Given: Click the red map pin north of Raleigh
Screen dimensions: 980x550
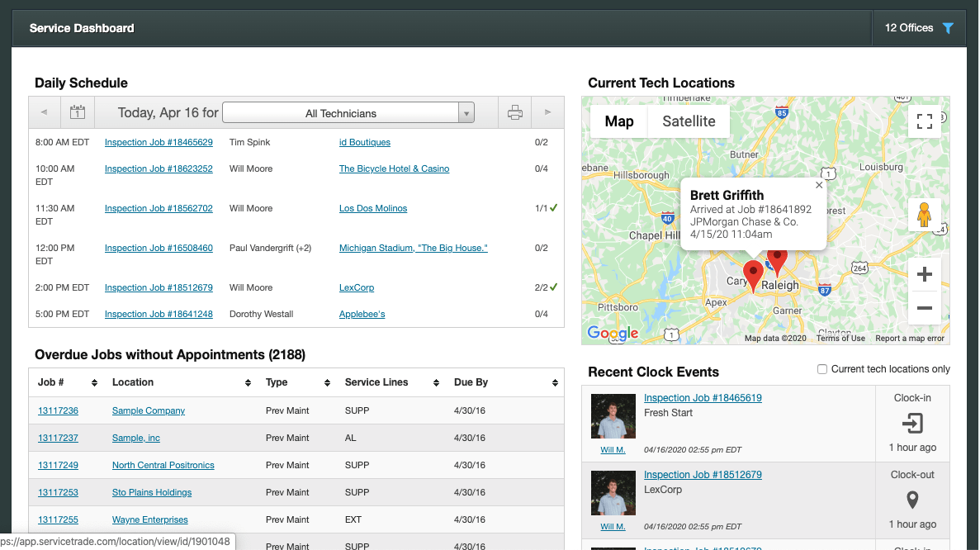Looking at the screenshot, I should tap(777, 263).
